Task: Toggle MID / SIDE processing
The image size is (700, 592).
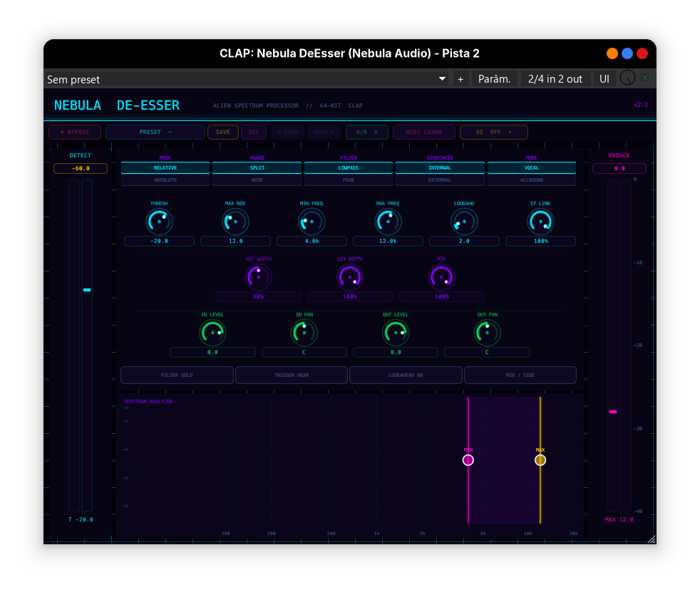Action: click(x=520, y=375)
